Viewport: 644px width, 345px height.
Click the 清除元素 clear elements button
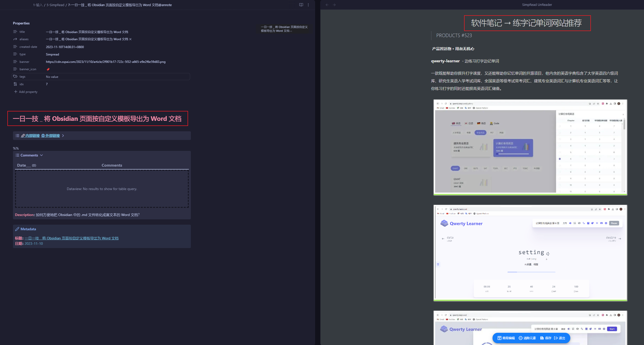pos(527,338)
